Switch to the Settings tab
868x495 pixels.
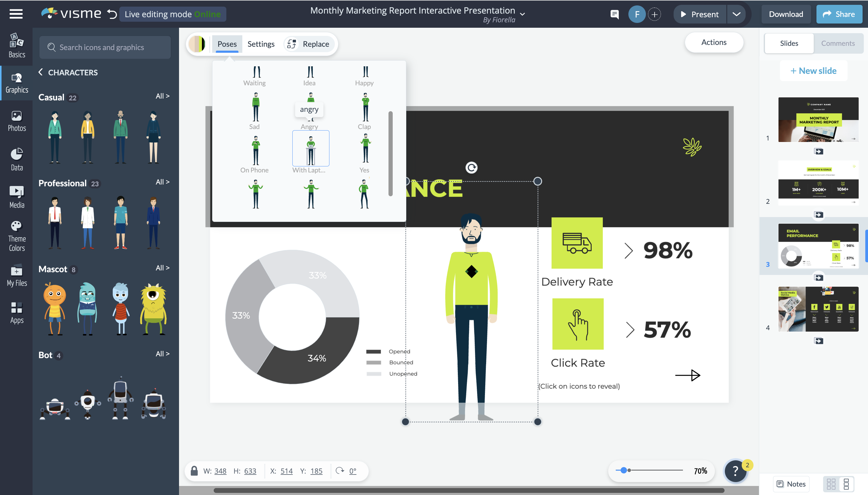pos(261,44)
